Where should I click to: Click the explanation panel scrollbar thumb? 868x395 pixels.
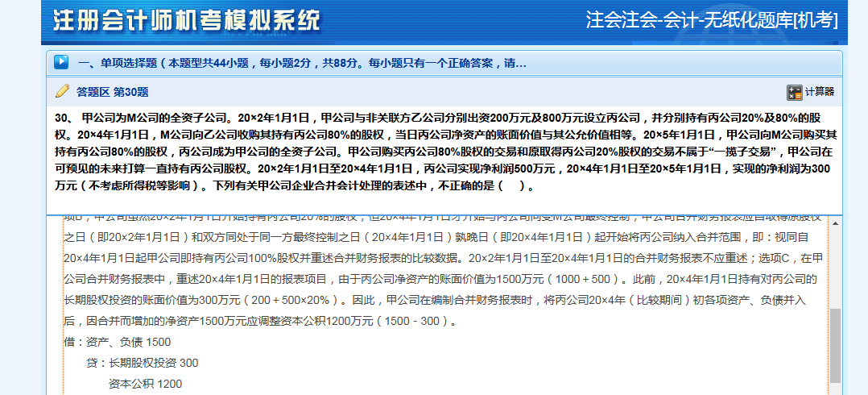click(835, 345)
